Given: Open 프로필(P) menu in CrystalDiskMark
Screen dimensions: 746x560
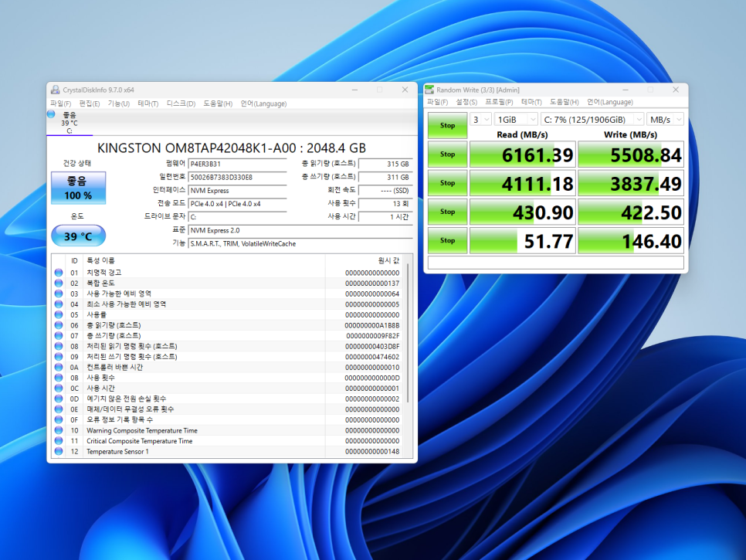Looking at the screenshot, I should point(499,102).
